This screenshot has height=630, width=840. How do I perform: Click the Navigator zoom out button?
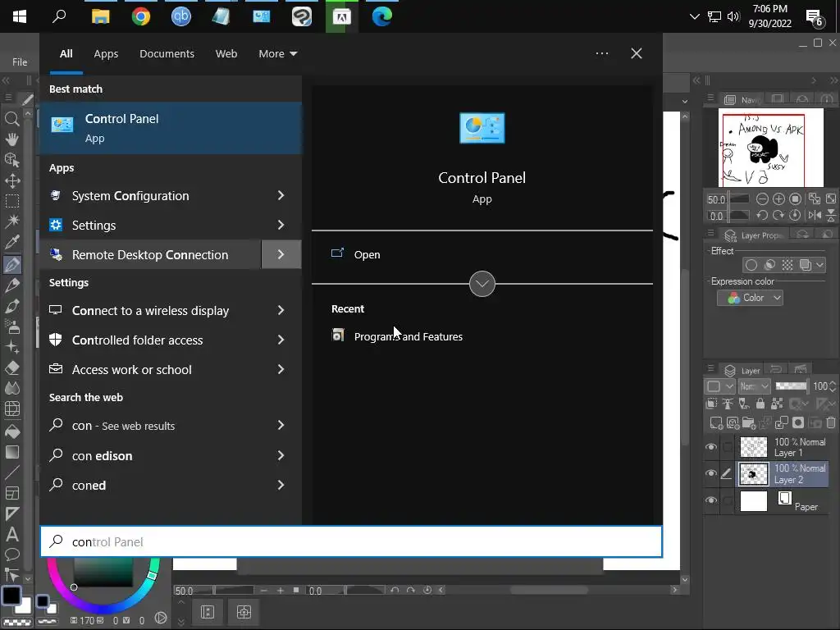click(x=762, y=199)
